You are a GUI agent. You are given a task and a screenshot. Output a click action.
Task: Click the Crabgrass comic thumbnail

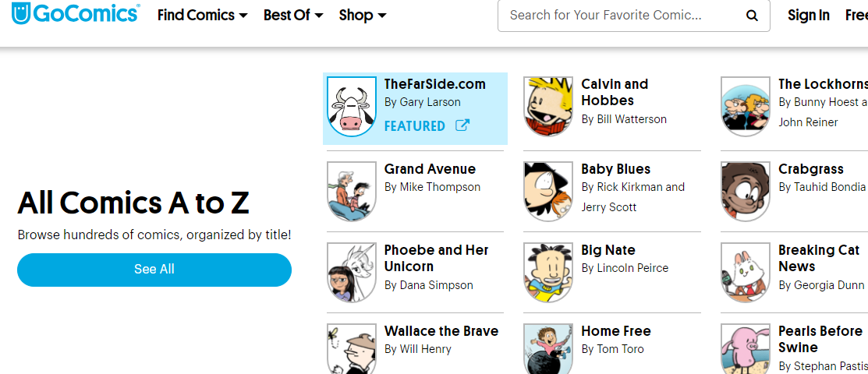pos(745,191)
